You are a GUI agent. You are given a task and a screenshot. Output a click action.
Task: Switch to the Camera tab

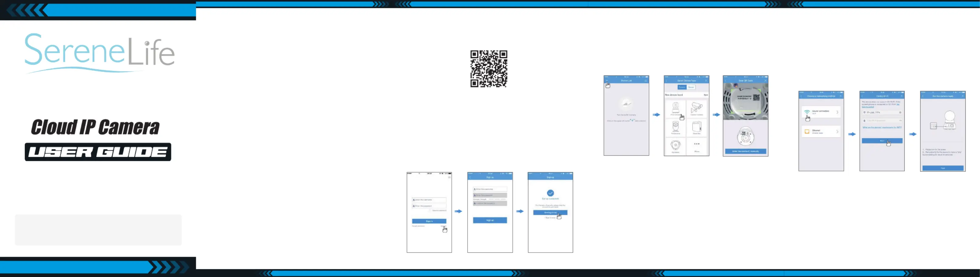click(682, 87)
